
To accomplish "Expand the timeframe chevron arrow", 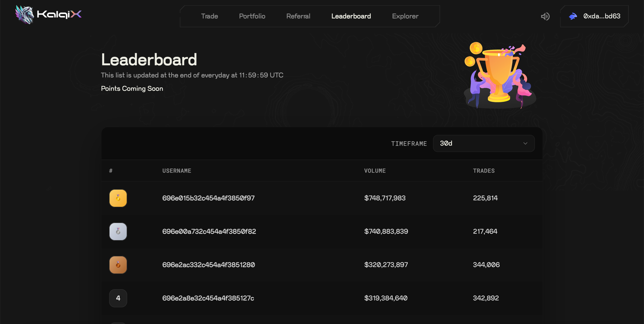I will pos(525,144).
